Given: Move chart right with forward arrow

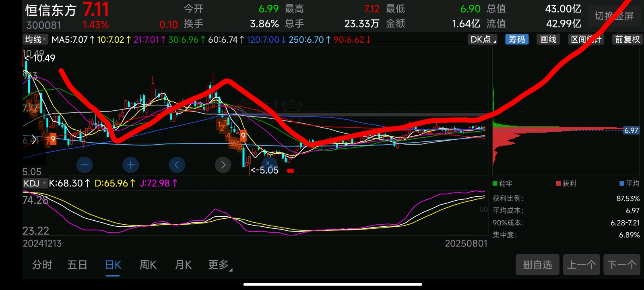Looking at the screenshot, I should pyautogui.click(x=223, y=165).
